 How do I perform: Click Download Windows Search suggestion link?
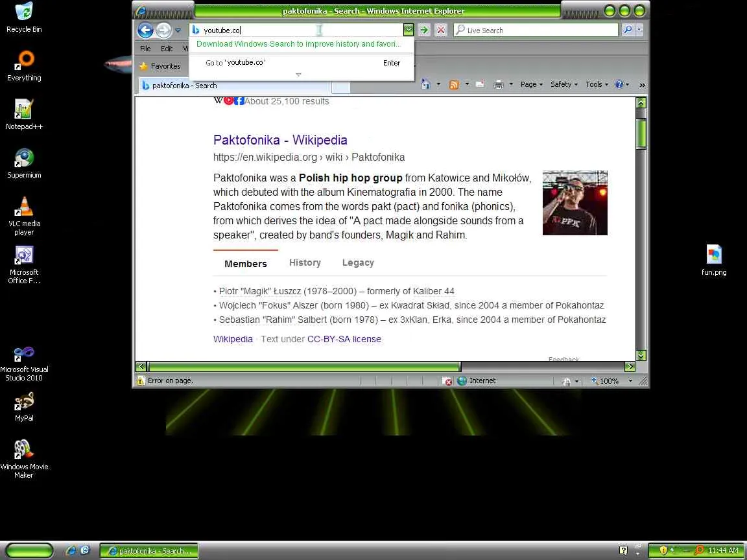point(299,44)
